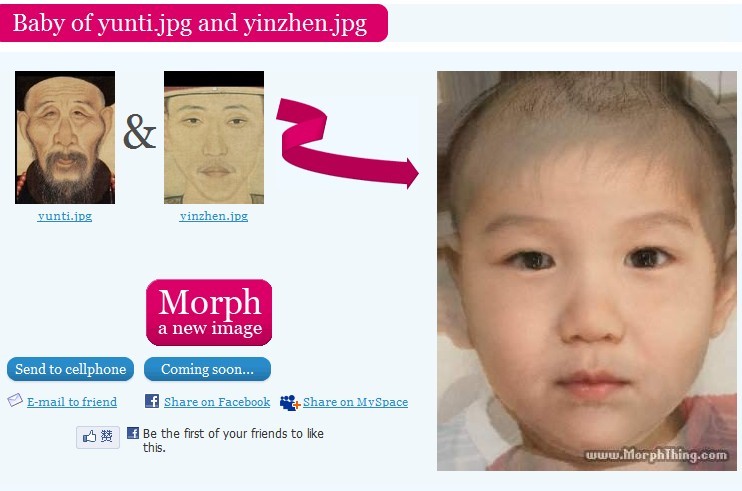This screenshot has height=491, width=742.
Task: Click the MySpace people icon
Action: coord(290,403)
